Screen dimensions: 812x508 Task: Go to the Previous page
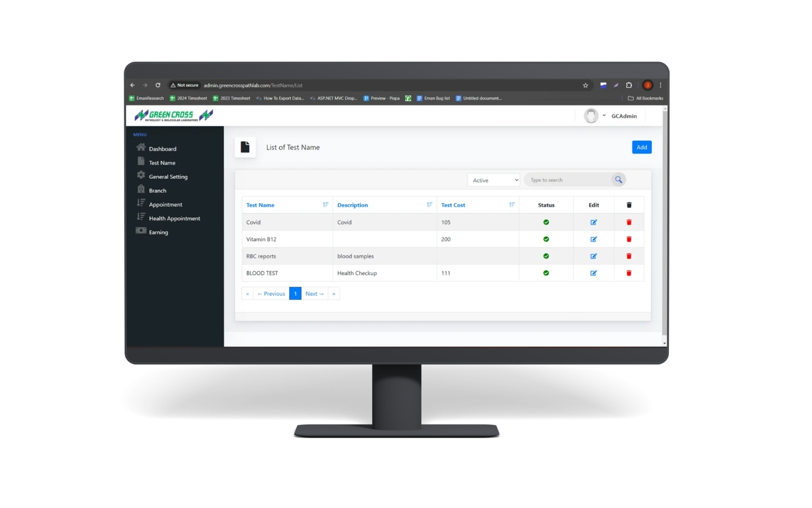[271, 294]
